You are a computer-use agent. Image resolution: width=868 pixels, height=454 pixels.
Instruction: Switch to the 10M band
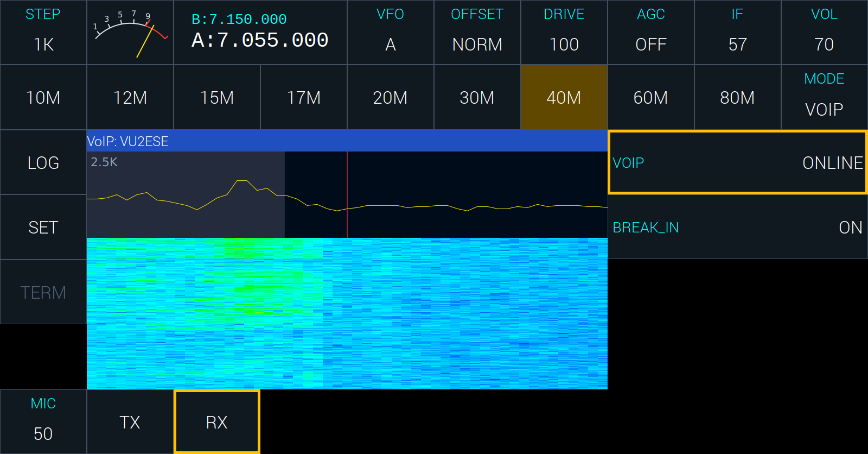click(x=43, y=97)
